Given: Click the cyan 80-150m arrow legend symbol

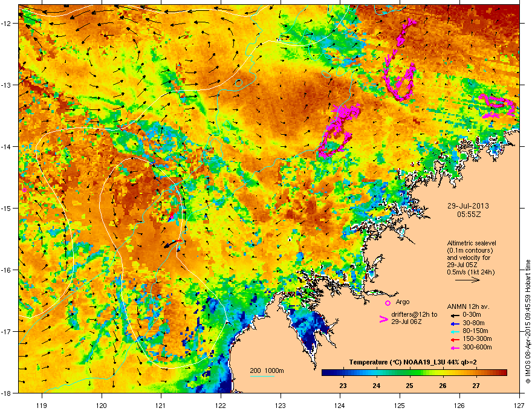Looking at the screenshot, I should click(455, 331).
